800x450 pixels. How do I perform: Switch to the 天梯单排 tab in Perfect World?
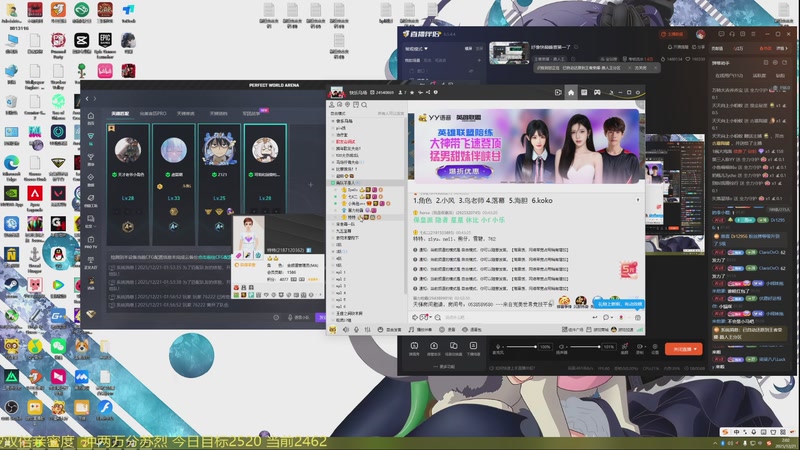point(186,113)
